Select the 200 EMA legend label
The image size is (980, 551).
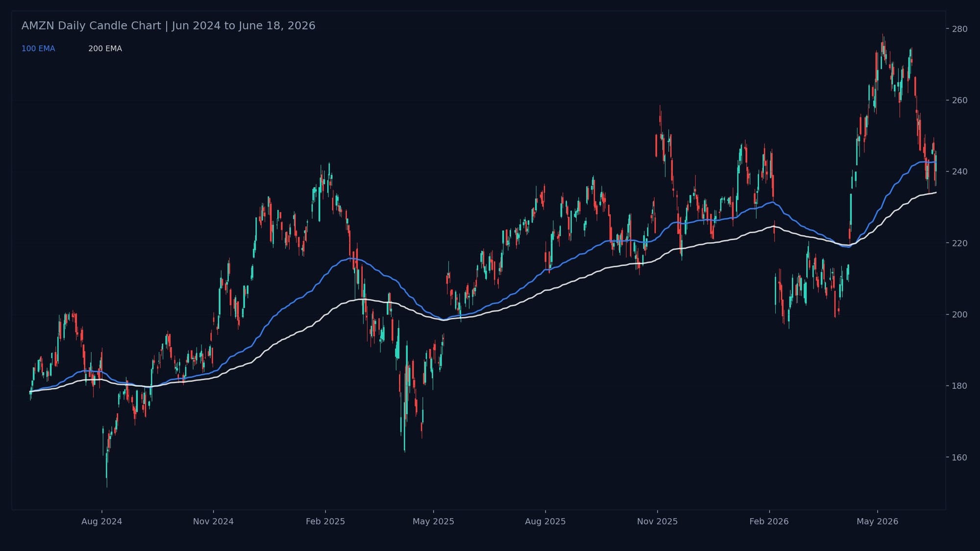[105, 48]
